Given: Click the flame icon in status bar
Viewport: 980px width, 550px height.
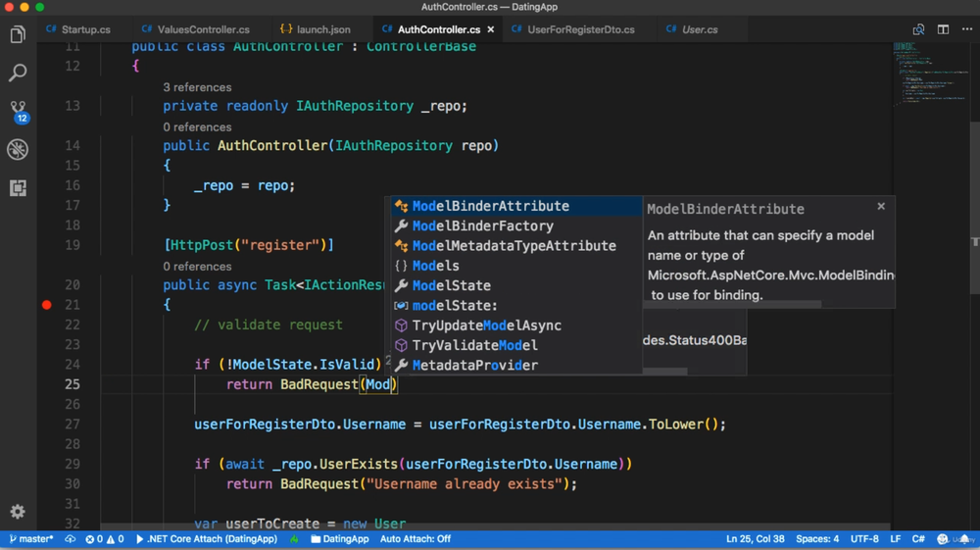Looking at the screenshot, I should point(294,539).
